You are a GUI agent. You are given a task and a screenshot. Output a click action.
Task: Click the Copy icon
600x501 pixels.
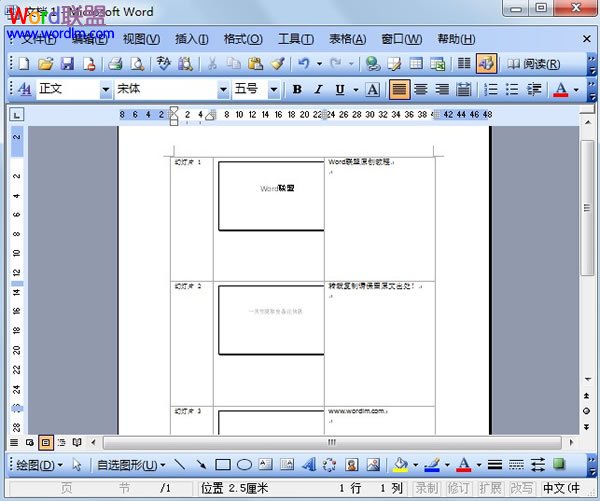[233, 64]
